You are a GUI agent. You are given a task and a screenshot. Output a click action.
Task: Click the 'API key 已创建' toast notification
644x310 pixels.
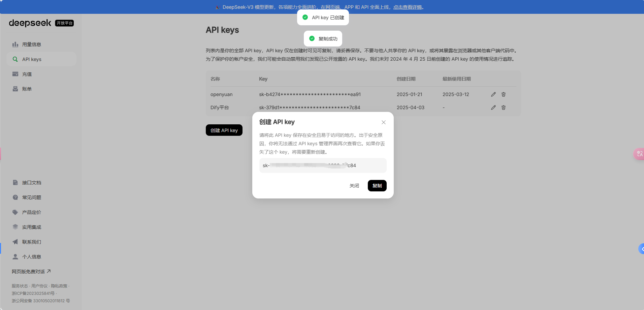pos(323,18)
